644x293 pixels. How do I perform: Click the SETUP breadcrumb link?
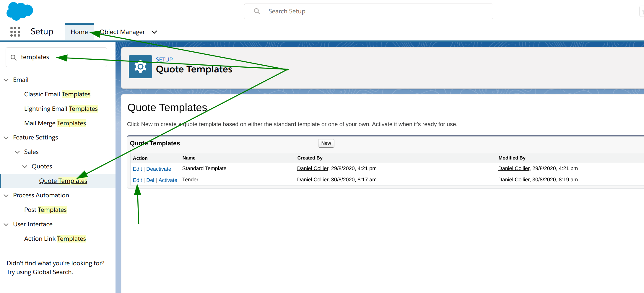coord(164,59)
